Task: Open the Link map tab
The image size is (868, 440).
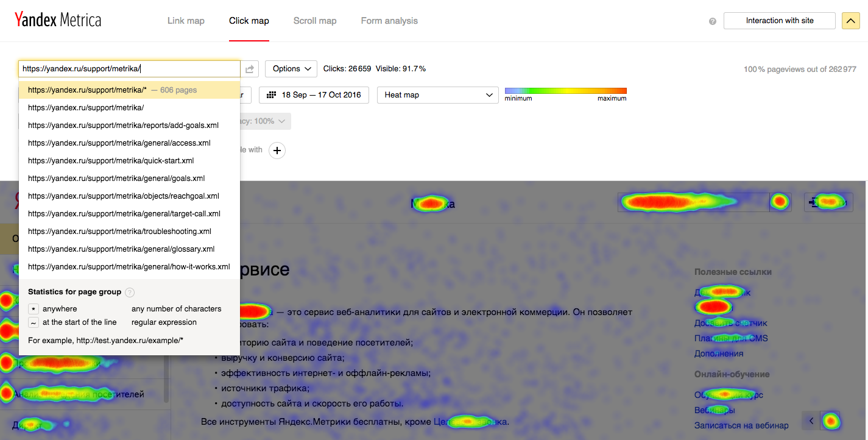Action: (186, 21)
